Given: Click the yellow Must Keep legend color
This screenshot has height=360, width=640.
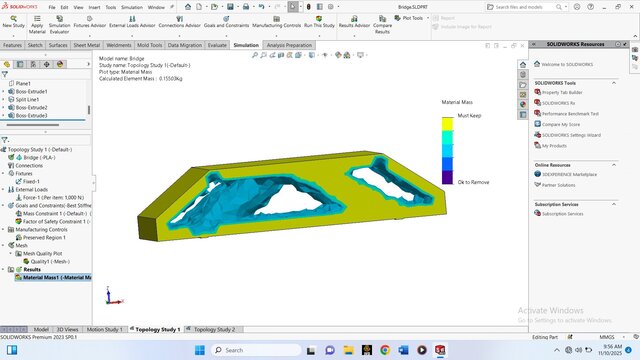Looking at the screenshot, I should 447,124.
